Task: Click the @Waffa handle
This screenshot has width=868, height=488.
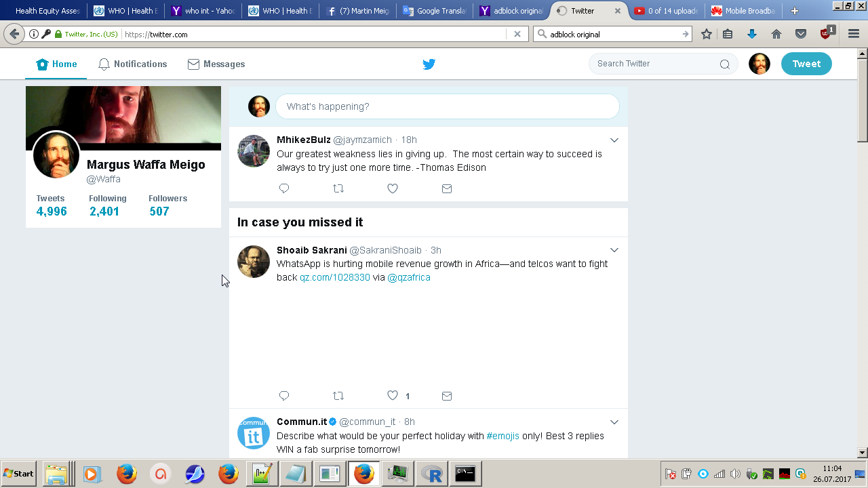Action: [x=104, y=180]
